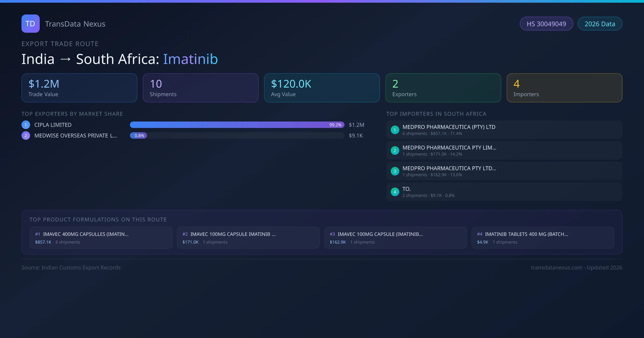Open #1 IMAVEC 400MG CAPSULLES formulation card
Image resolution: width=644 pixels, height=338 pixels.
(x=101, y=238)
